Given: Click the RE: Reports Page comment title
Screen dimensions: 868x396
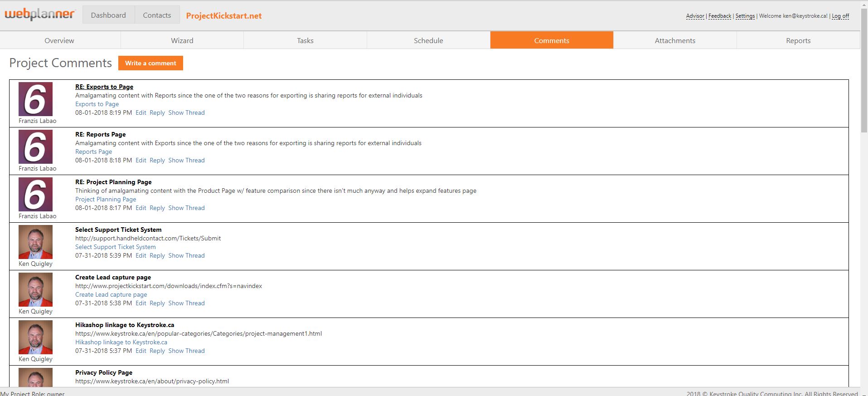Looking at the screenshot, I should click(x=100, y=134).
